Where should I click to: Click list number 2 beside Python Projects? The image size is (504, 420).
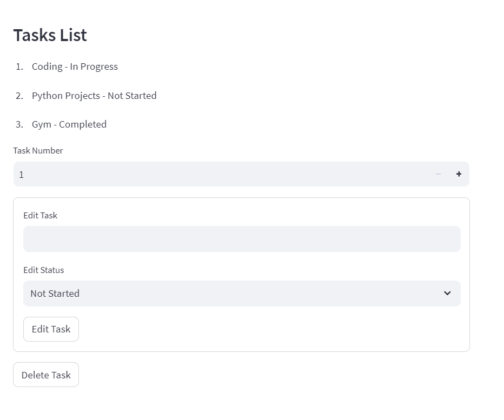click(x=19, y=96)
